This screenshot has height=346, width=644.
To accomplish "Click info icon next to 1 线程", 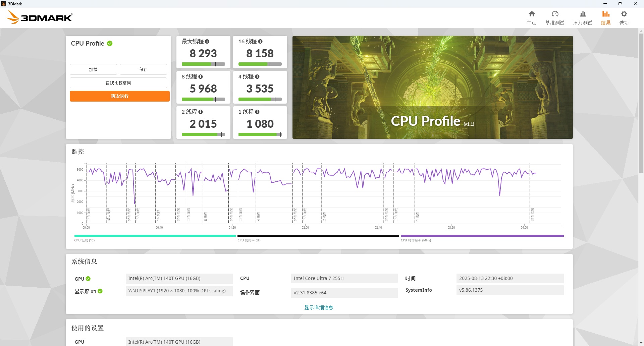I will (257, 112).
